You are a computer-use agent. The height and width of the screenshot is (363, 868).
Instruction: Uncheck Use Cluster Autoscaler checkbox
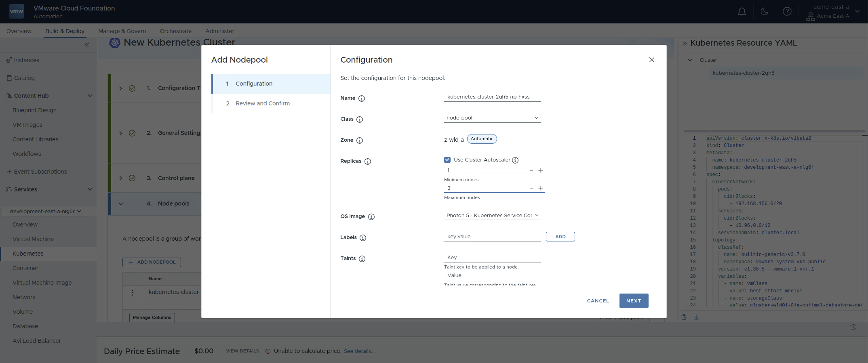click(x=447, y=160)
